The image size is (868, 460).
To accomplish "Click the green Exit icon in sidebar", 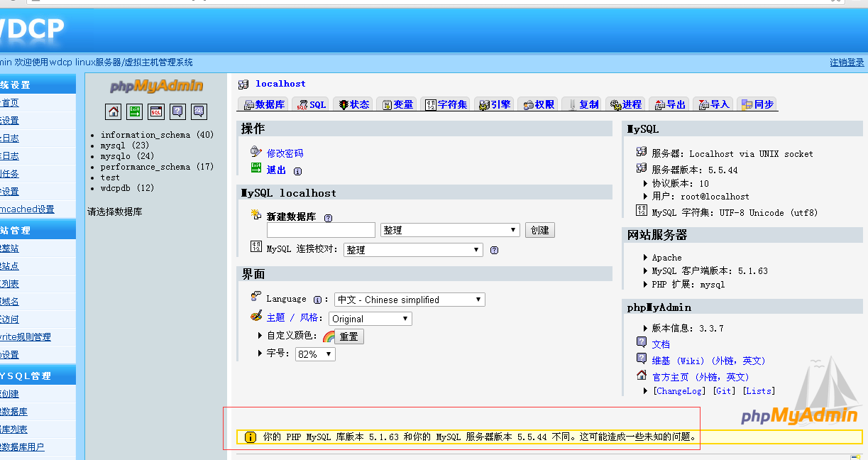I will tap(135, 111).
